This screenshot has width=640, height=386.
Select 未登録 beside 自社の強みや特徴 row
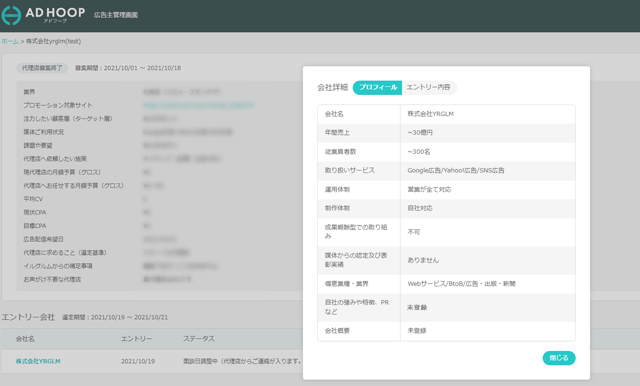[417, 307]
